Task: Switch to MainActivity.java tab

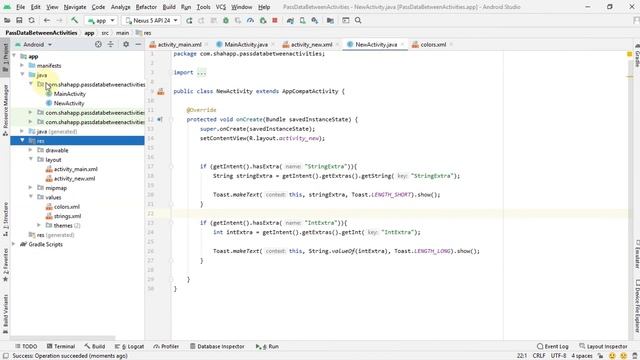Action: pos(246,44)
